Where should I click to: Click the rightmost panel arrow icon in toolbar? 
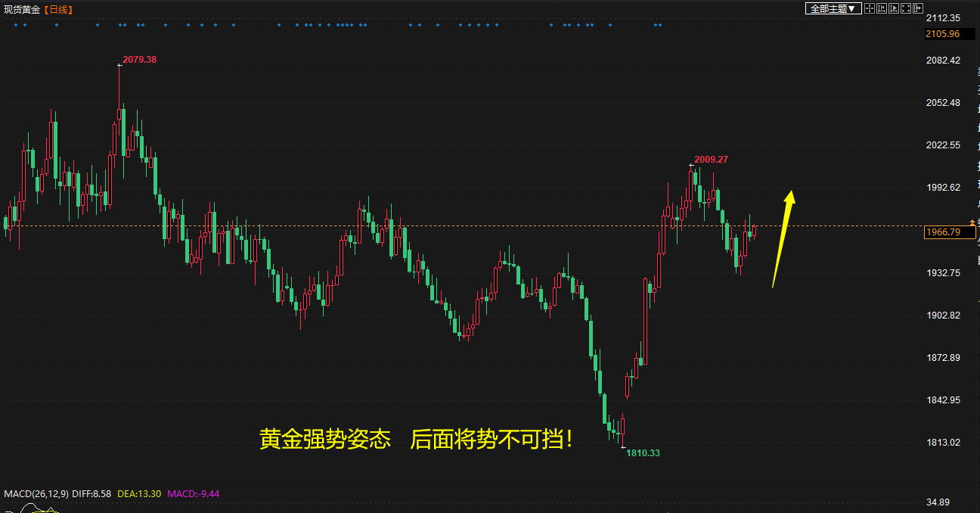click(918, 8)
